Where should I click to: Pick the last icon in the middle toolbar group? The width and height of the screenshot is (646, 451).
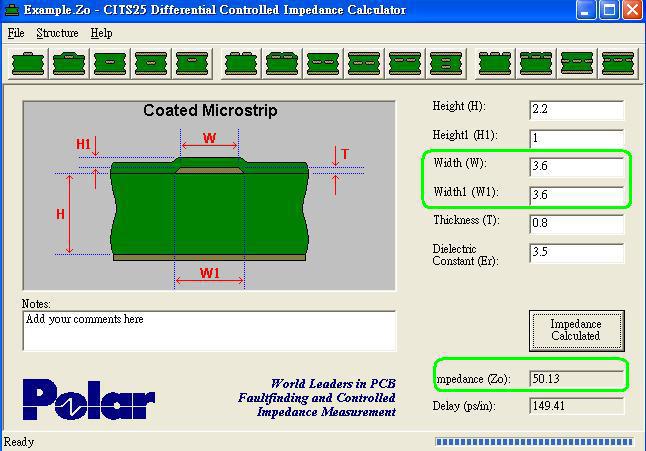click(x=446, y=64)
